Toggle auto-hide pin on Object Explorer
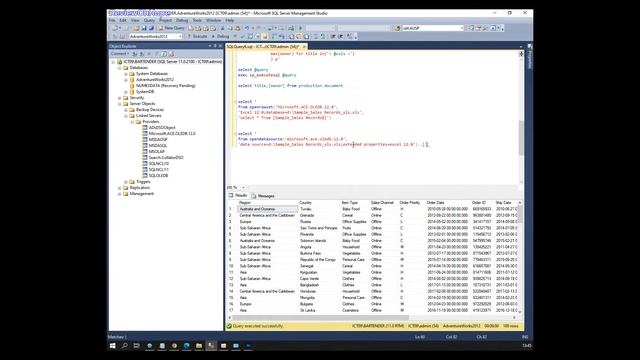 click(215, 46)
